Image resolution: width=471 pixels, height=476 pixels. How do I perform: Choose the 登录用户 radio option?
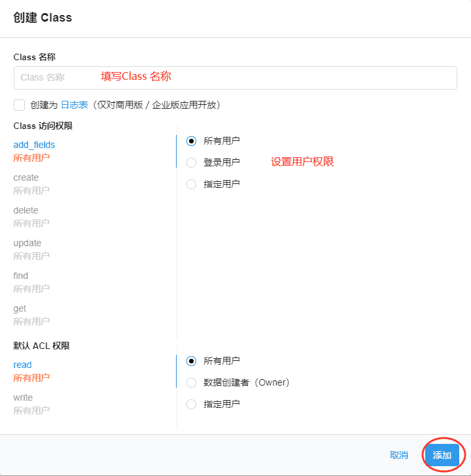[x=192, y=162]
